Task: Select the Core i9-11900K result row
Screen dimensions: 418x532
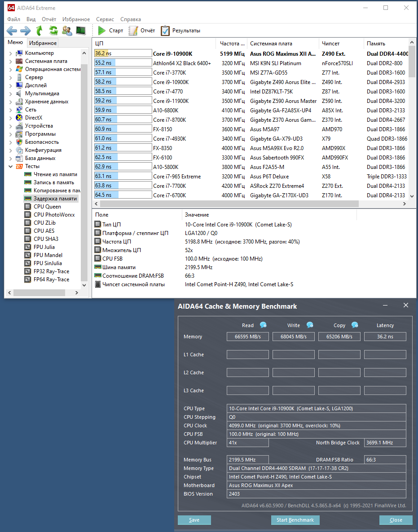Action: pyautogui.click(x=251, y=101)
